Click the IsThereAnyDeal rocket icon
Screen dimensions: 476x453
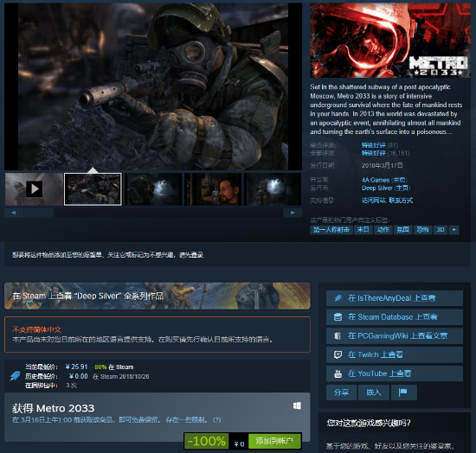pyautogui.click(x=338, y=298)
